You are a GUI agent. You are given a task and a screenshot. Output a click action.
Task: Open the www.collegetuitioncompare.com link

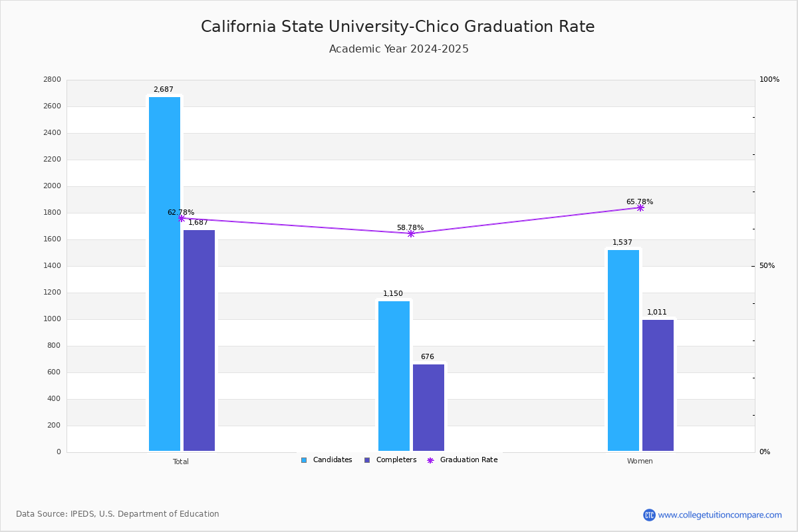(720, 515)
